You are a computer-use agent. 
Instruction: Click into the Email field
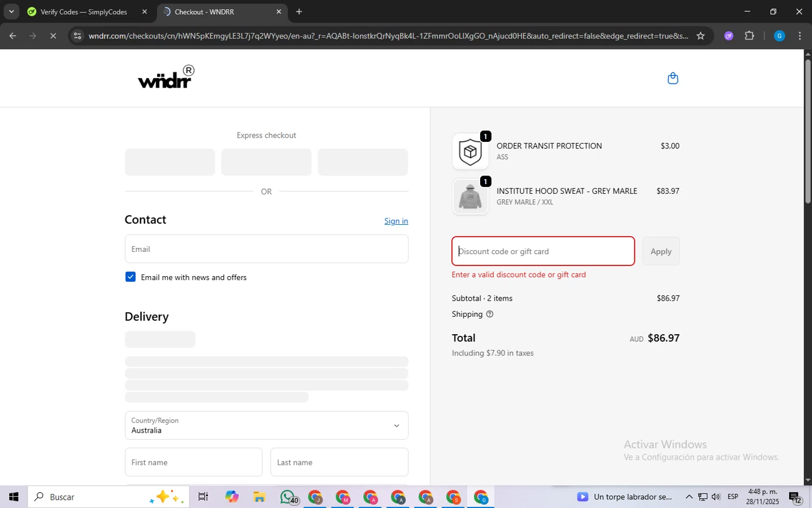(266, 249)
